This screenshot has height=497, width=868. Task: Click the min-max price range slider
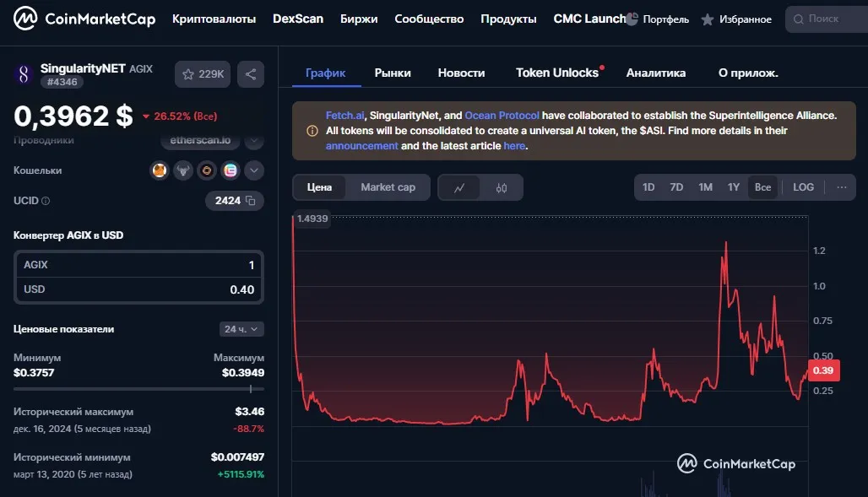pos(138,389)
